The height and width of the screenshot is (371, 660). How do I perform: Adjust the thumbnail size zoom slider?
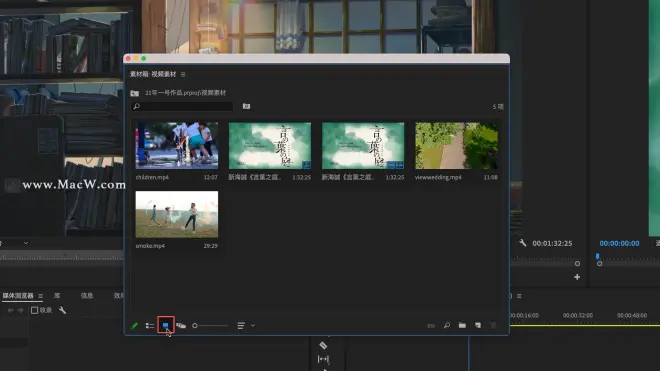pos(210,326)
